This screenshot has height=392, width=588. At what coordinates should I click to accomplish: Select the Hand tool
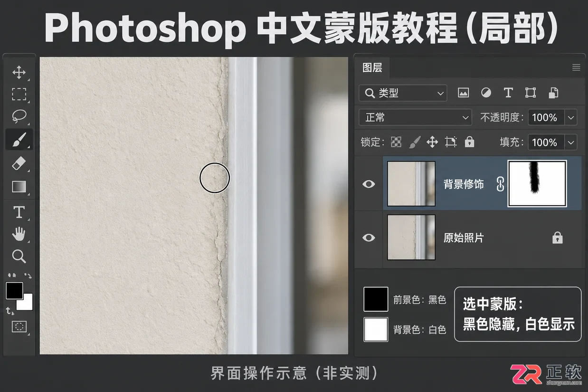point(19,234)
